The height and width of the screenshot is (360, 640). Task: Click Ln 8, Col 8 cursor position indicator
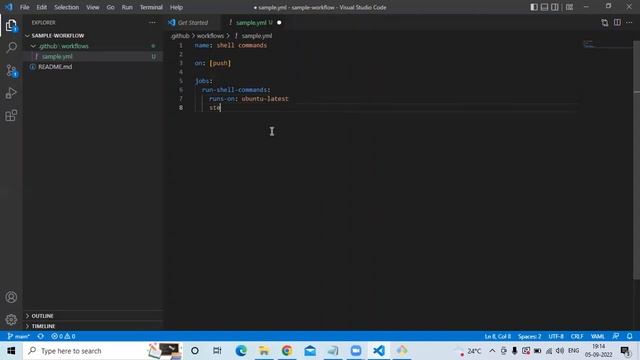click(498, 336)
